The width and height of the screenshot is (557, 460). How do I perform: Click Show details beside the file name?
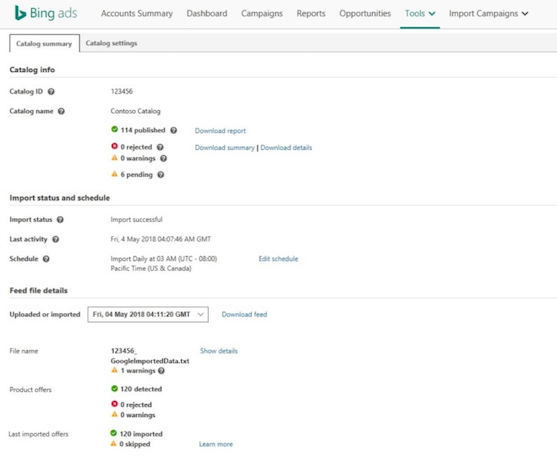tap(219, 351)
